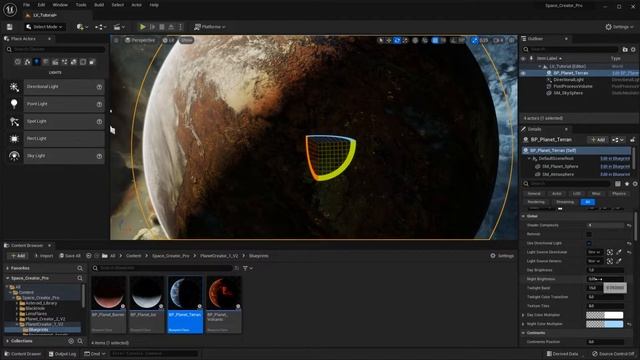Click the Save All button

coord(70,256)
